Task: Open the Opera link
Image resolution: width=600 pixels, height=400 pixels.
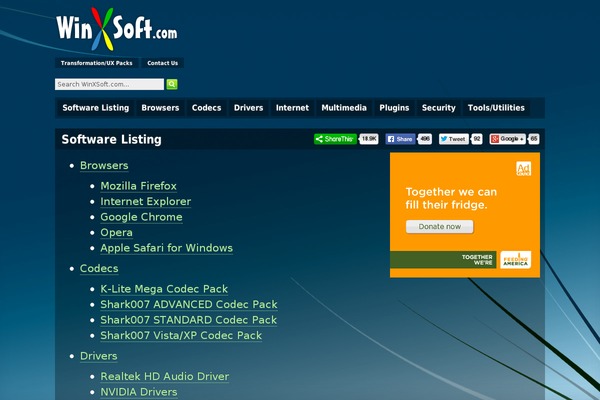Action: [x=116, y=233]
